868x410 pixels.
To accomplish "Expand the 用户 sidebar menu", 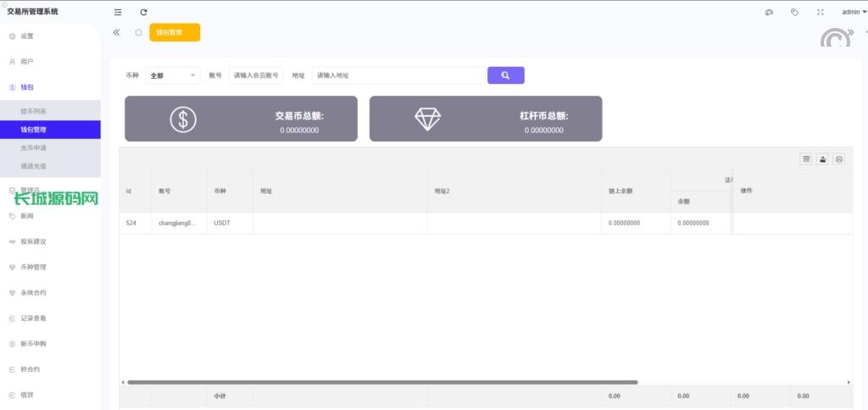I will (x=27, y=62).
